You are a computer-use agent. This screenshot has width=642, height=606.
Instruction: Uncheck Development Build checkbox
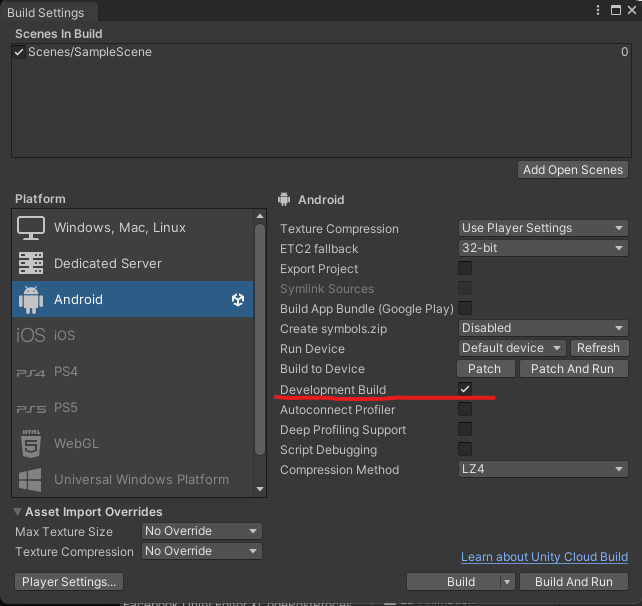point(465,389)
